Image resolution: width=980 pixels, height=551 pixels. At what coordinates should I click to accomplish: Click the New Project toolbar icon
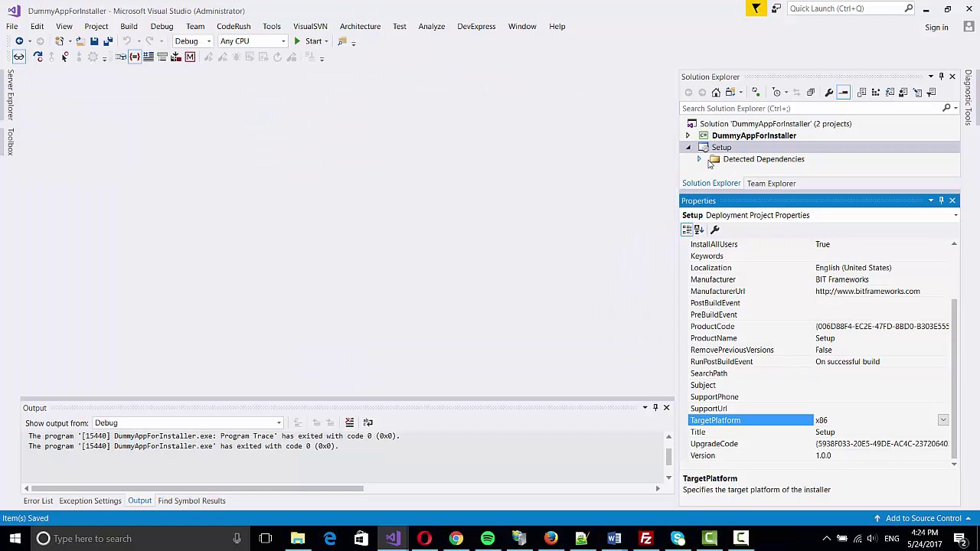(x=60, y=41)
